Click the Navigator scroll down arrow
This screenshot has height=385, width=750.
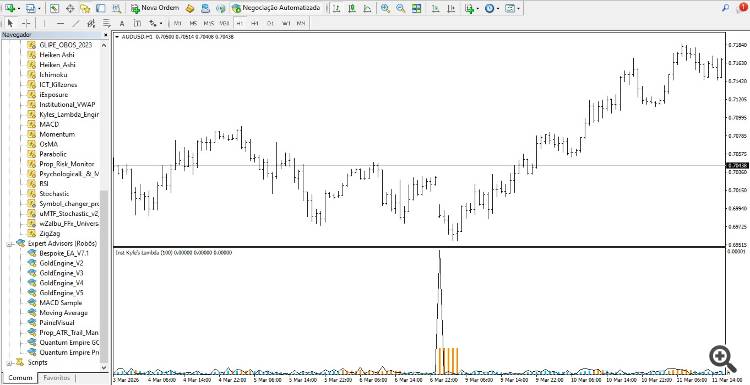point(104,367)
